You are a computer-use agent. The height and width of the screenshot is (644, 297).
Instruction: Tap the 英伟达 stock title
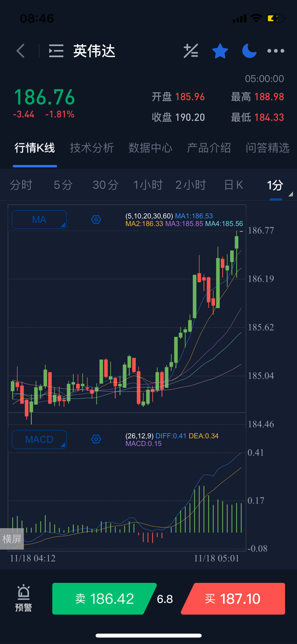(94, 51)
